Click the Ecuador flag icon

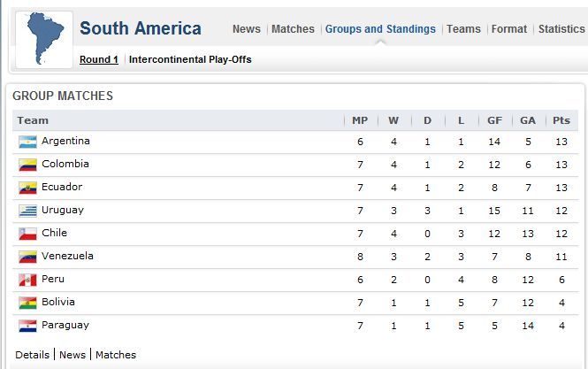click(27, 188)
